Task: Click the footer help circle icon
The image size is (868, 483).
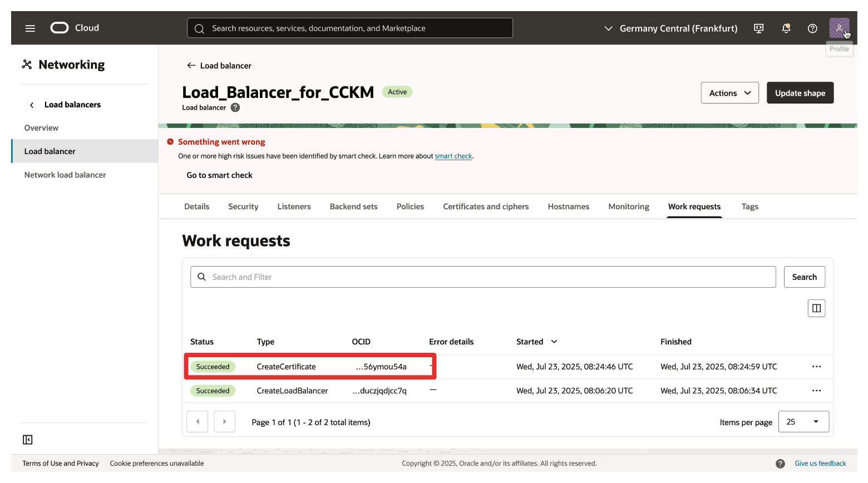Action: 780,464
